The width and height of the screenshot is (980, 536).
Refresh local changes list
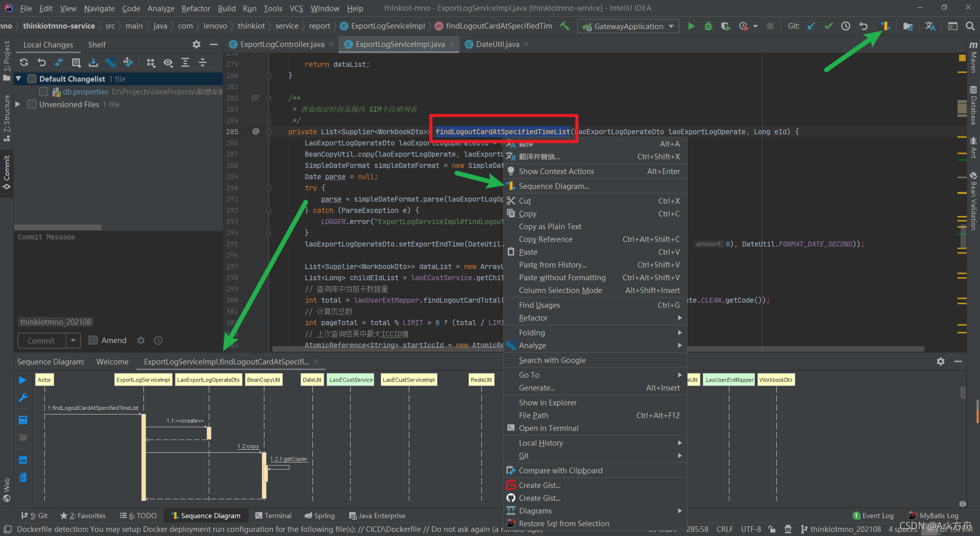24,62
